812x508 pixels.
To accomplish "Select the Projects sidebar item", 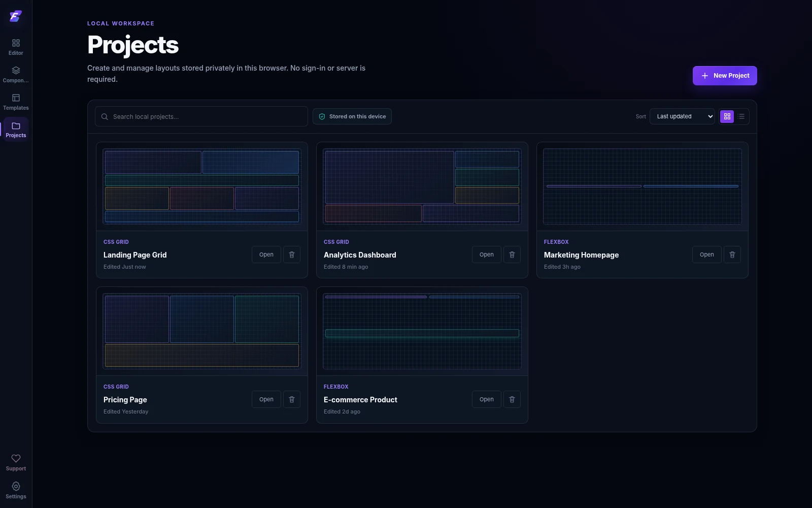I will click(16, 130).
